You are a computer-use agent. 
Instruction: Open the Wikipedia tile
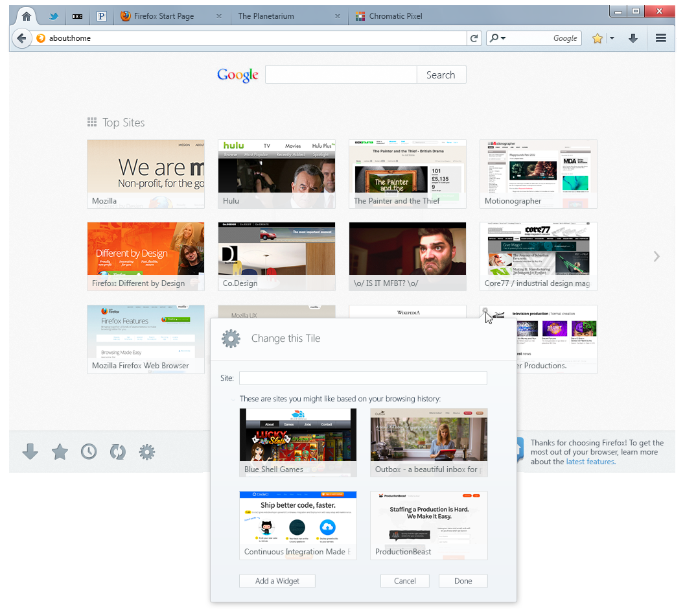[x=408, y=312]
